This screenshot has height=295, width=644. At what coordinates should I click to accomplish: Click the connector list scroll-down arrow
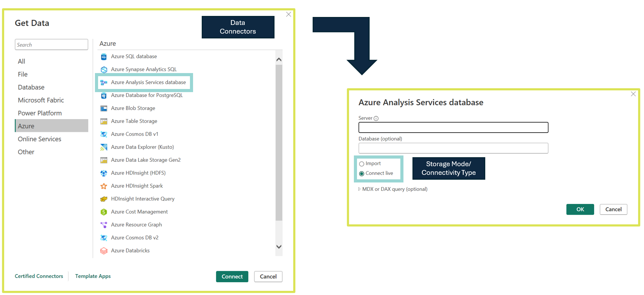tap(279, 247)
